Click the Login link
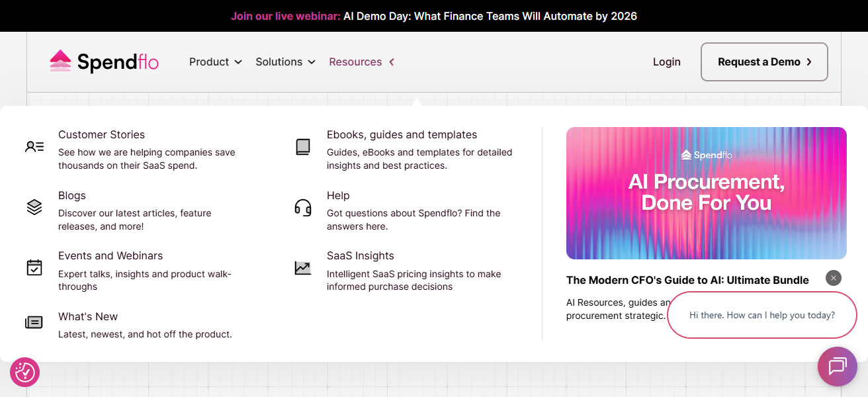 tap(666, 62)
